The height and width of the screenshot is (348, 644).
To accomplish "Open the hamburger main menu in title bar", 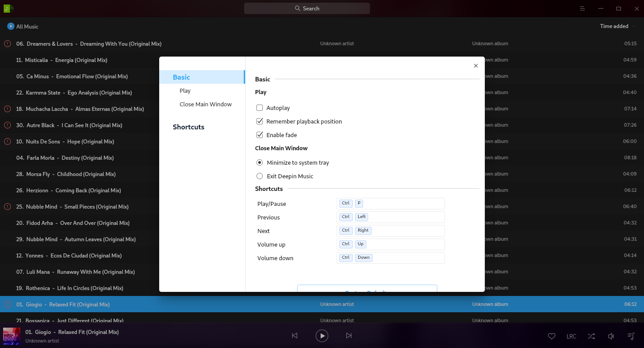I will 582,9.
